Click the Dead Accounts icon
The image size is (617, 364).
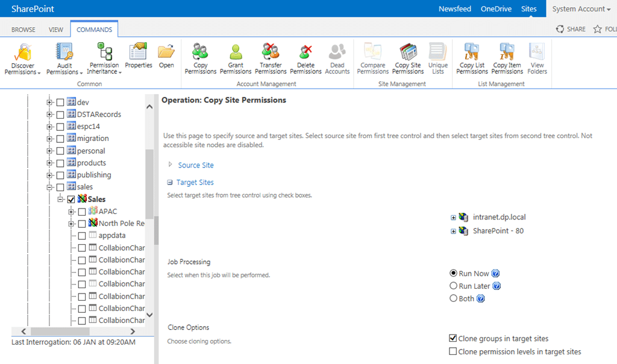(x=337, y=52)
